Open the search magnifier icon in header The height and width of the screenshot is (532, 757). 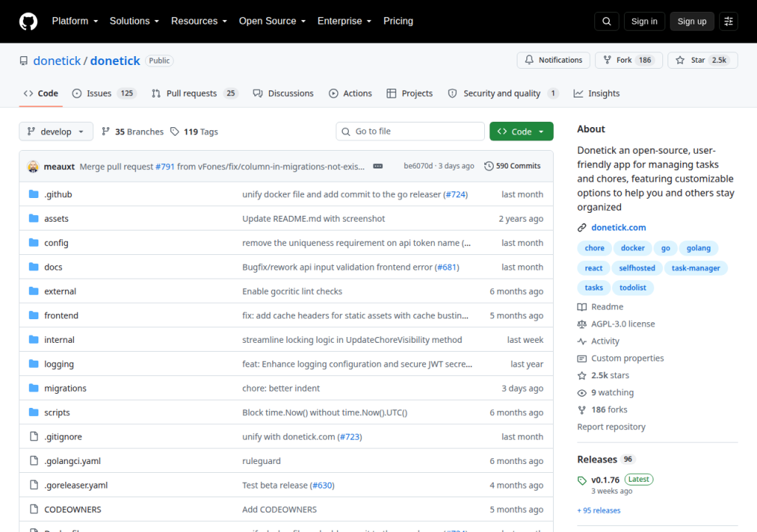606,21
